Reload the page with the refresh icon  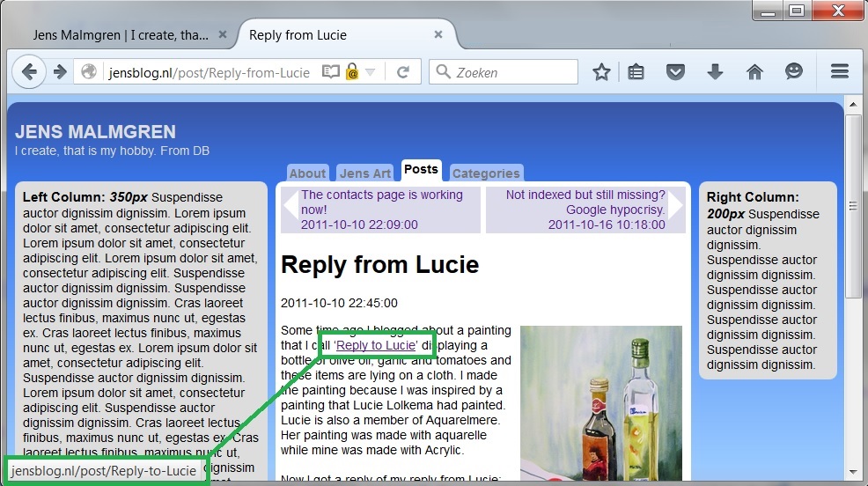coord(403,72)
